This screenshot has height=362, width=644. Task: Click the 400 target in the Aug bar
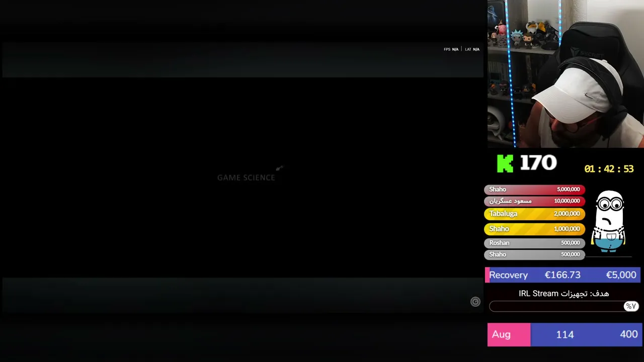tap(629, 334)
